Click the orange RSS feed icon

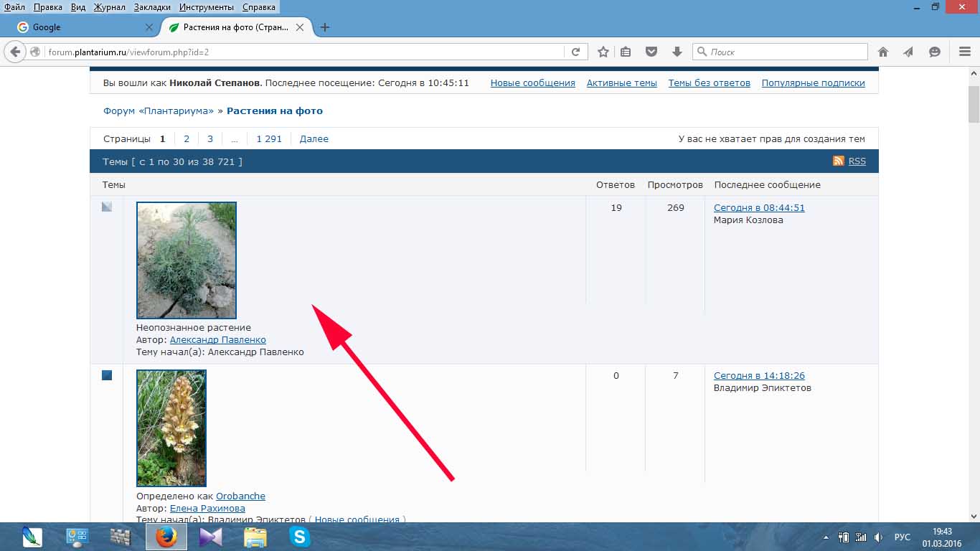(838, 161)
